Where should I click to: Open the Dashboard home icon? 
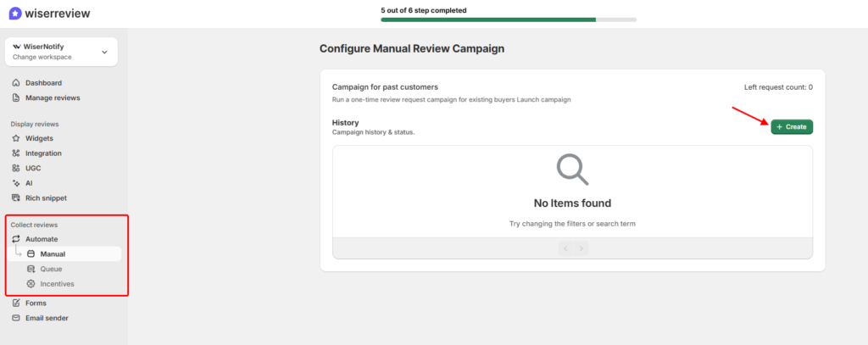tap(16, 83)
